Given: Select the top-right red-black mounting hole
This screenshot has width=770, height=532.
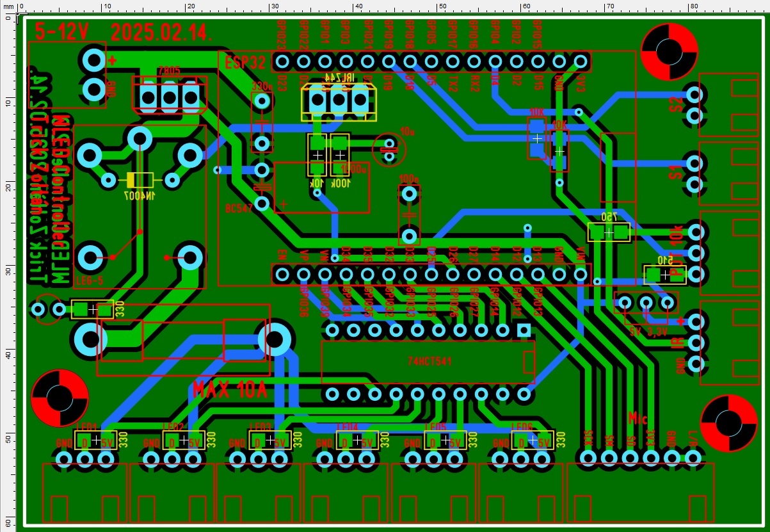Looking at the screenshot, I should 668,49.
